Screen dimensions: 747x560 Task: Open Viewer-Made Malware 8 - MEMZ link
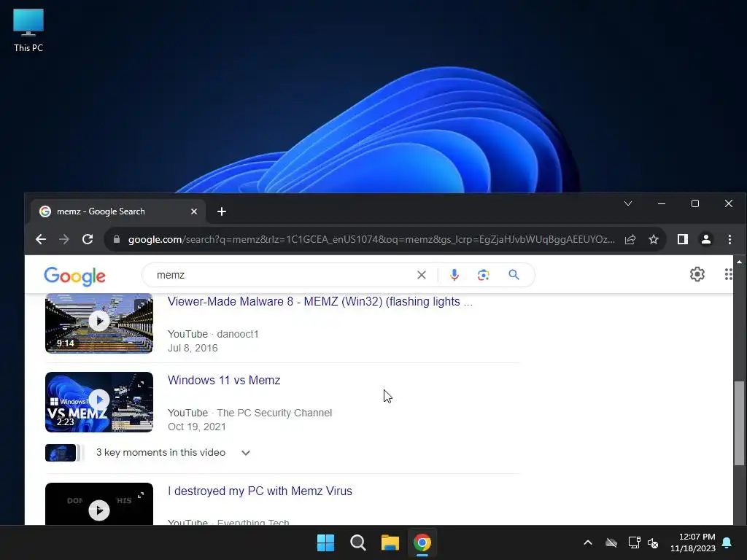click(320, 301)
